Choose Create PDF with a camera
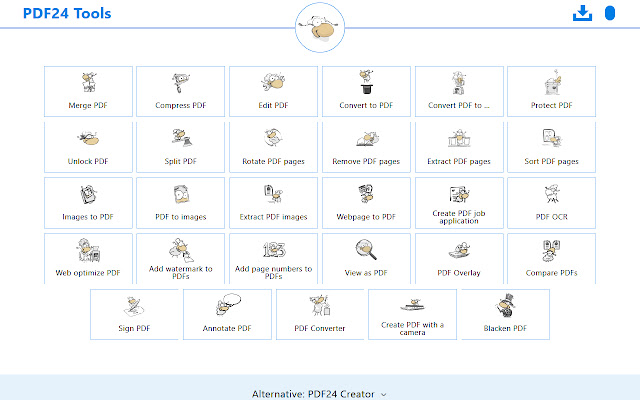 pos(412,314)
